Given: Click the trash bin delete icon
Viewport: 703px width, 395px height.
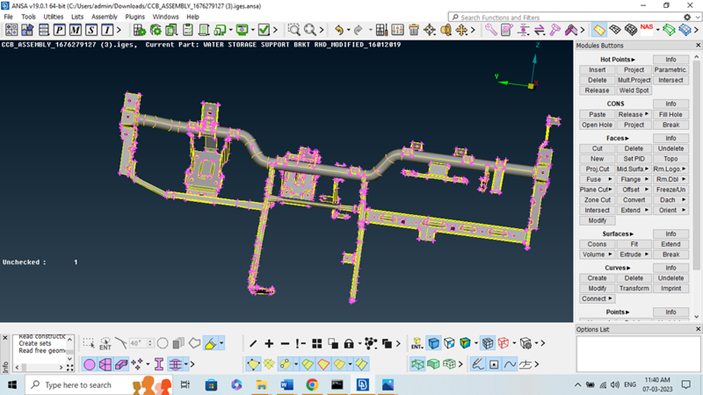Looking at the screenshot, I should (414, 30).
